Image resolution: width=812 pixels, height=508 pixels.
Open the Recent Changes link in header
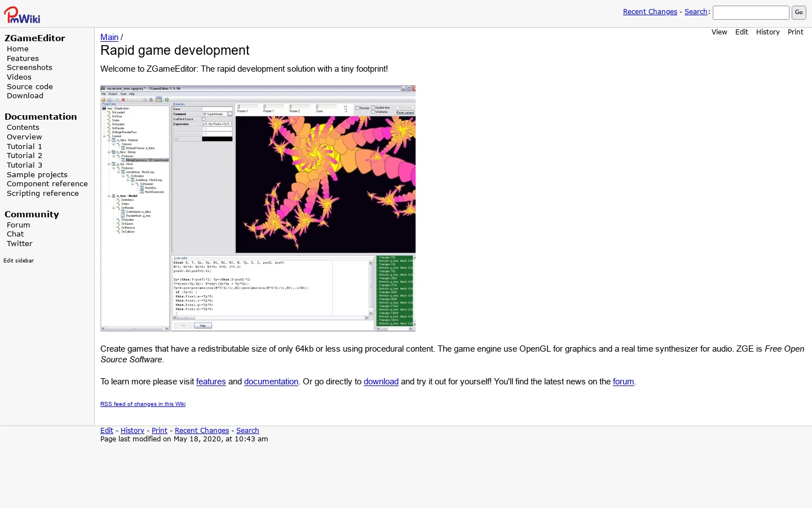point(650,12)
